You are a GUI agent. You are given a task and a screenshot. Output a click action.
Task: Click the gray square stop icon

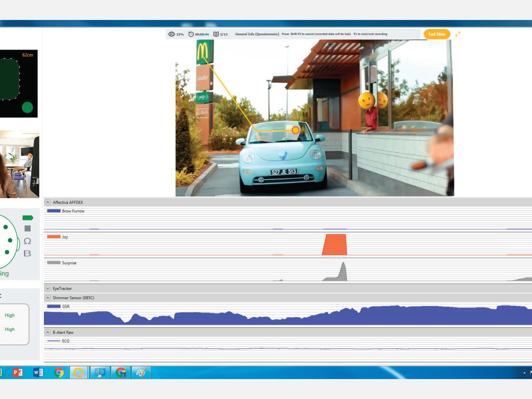click(27, 228)
